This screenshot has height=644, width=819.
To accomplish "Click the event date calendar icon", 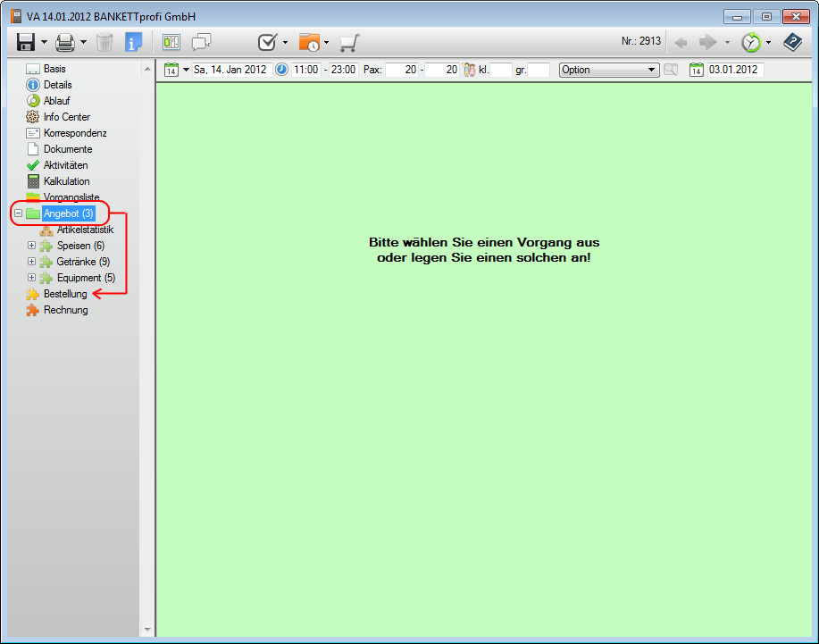I will [x=171, y=70].
